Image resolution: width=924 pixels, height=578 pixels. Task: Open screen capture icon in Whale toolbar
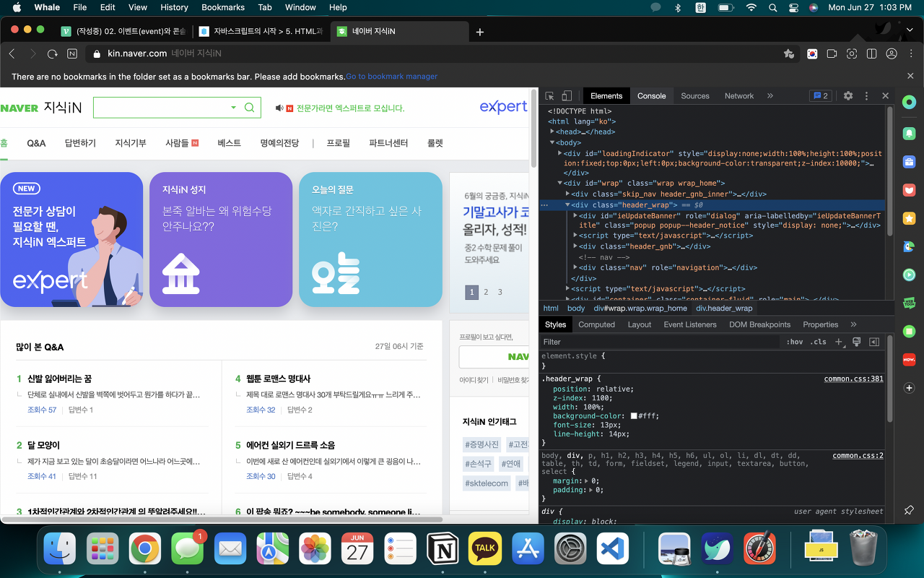(x=852, y=53)
